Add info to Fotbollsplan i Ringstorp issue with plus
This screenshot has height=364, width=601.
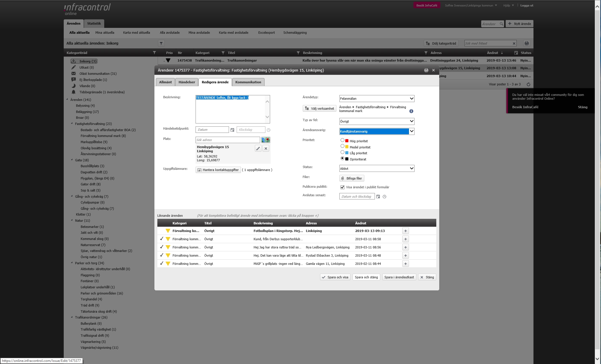[x=405, y=231]
